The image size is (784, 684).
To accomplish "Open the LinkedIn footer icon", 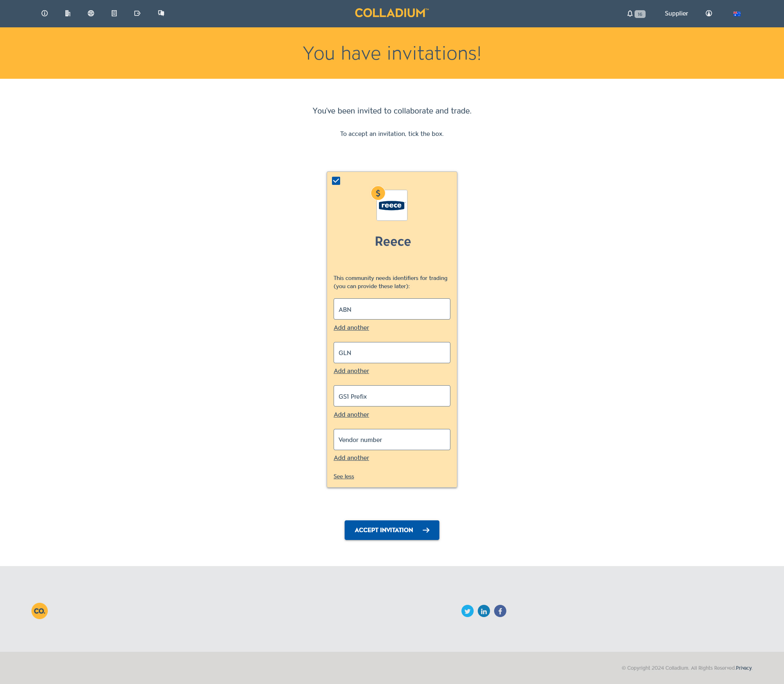I will [484, 611].
